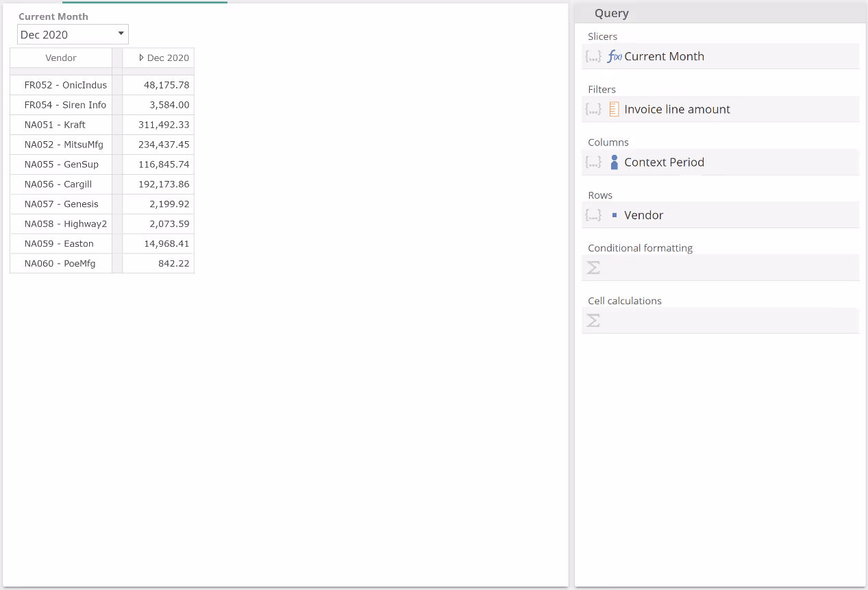
Task: Click the braces icon in the Columns row
Action: [x=593, y=162]
